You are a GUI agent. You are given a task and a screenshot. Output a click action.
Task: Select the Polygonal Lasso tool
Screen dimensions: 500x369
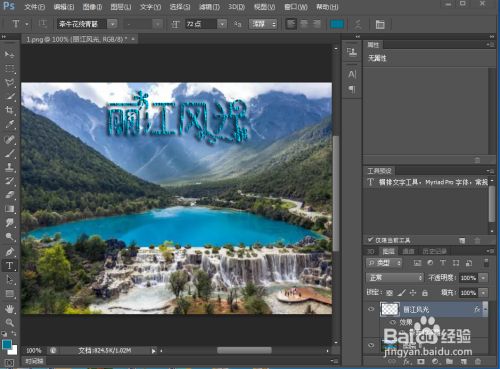point(9,83)
